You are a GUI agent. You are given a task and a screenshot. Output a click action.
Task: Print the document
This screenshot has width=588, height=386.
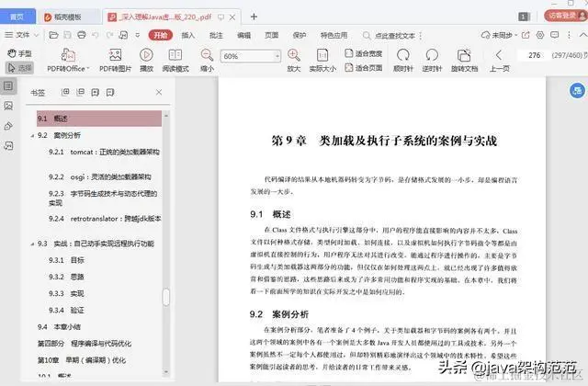coord(82,35)
